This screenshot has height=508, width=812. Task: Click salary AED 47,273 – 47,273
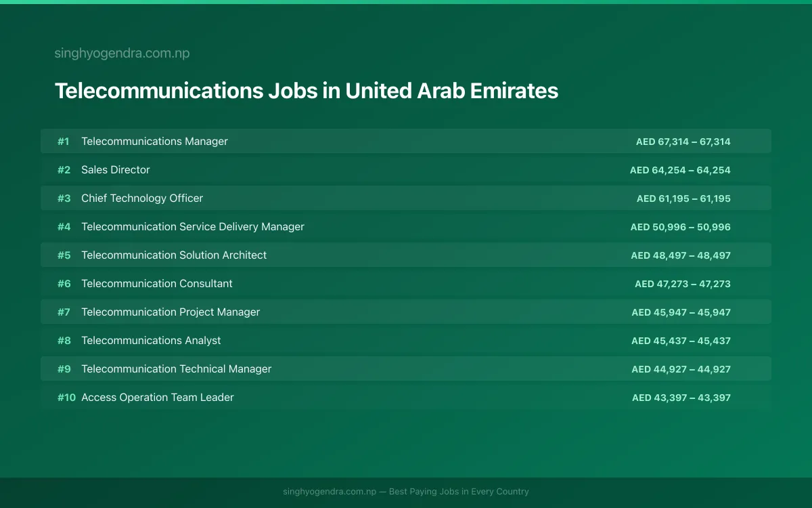pyautogui.click(x=683, y=284)
